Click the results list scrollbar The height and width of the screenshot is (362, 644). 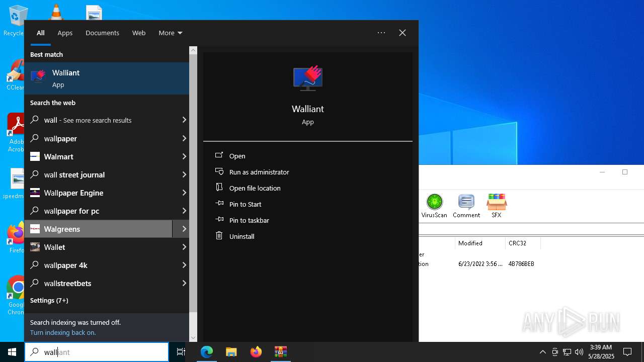coord(193,184)
